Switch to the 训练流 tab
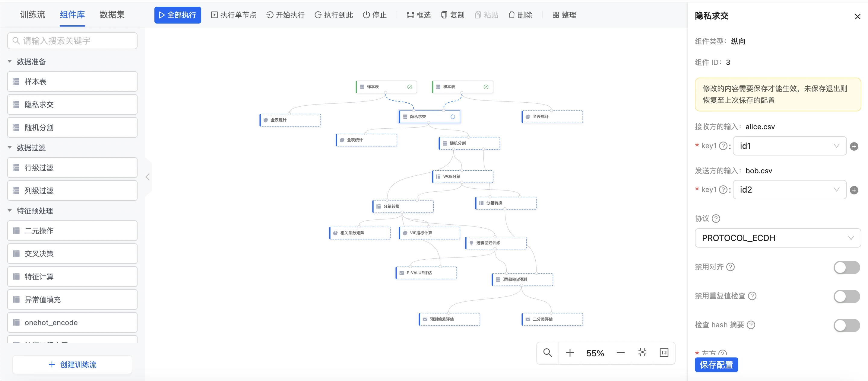Image resolution: width=868 pixels, height=381 pixels. tap(32, 14)
